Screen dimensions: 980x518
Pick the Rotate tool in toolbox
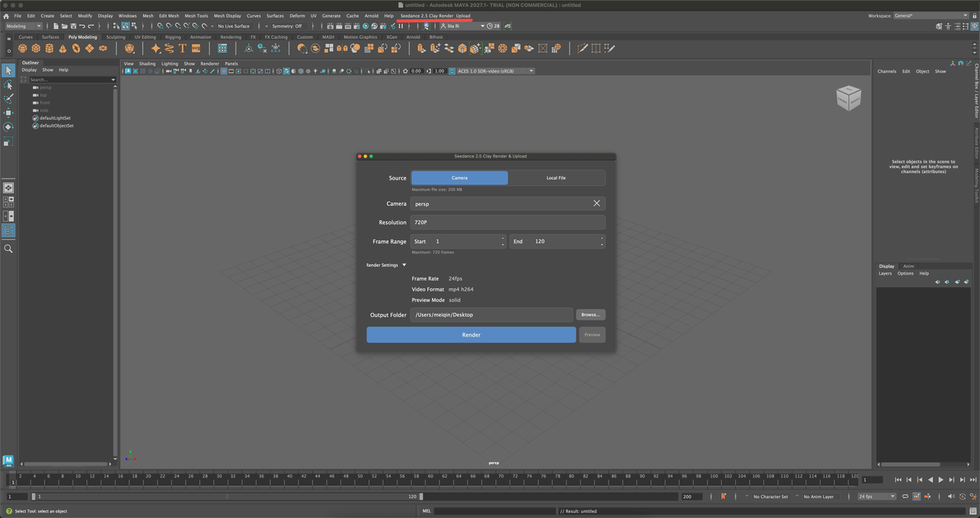[x=8, y=127]
